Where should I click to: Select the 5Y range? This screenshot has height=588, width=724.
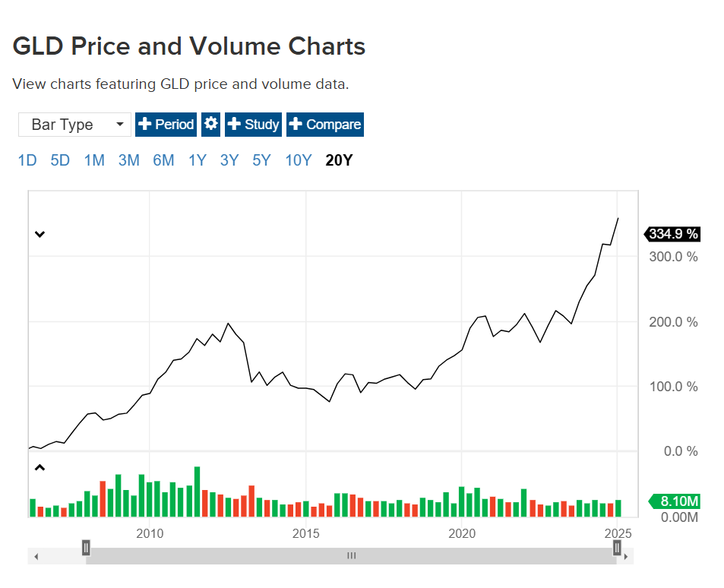[261, 160]
